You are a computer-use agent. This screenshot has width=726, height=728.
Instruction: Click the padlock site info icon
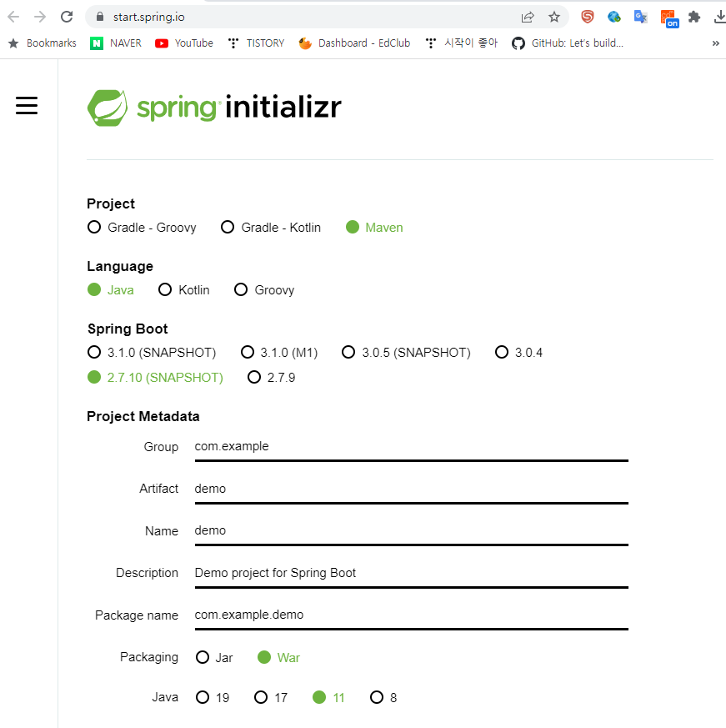click(100, 18)
